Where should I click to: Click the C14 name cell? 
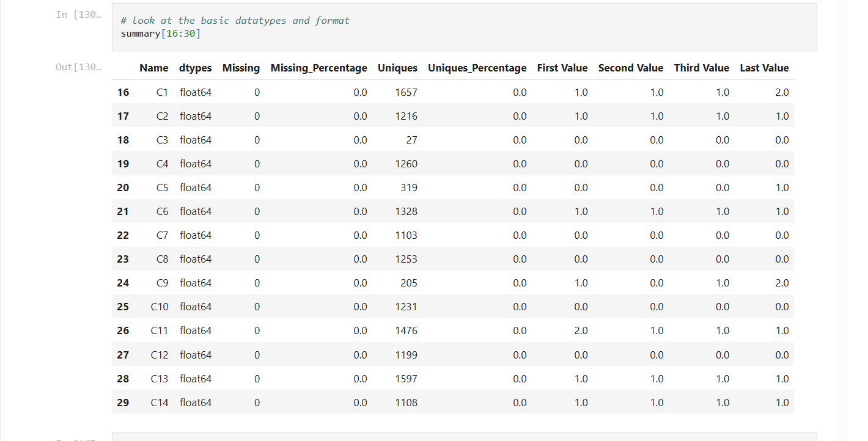point(160,403)
